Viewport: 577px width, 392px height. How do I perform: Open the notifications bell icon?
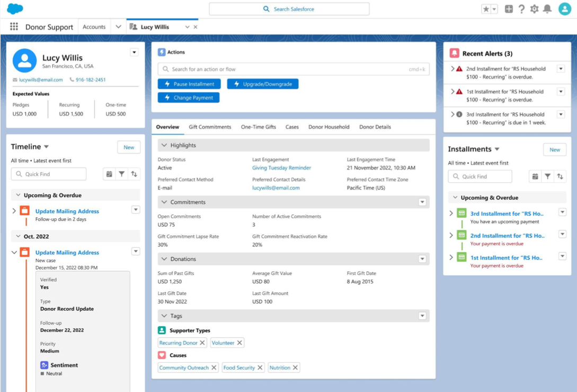click(547, 9)
